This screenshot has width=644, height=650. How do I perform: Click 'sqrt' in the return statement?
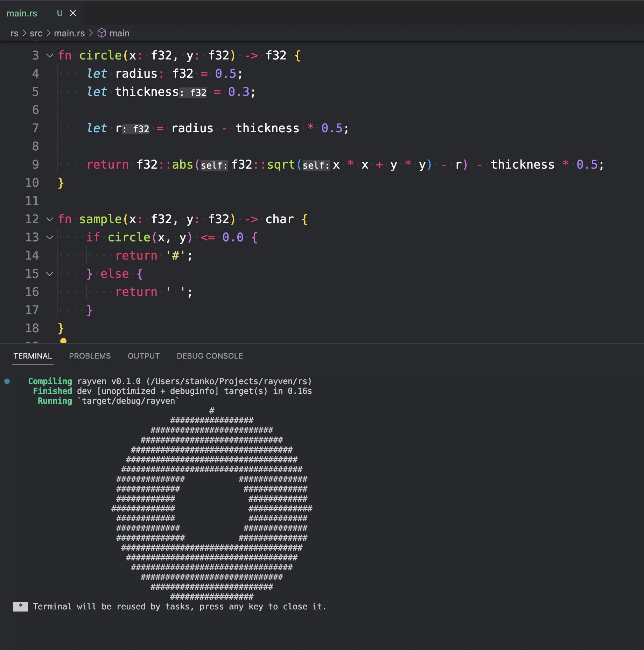click(281, 164)
